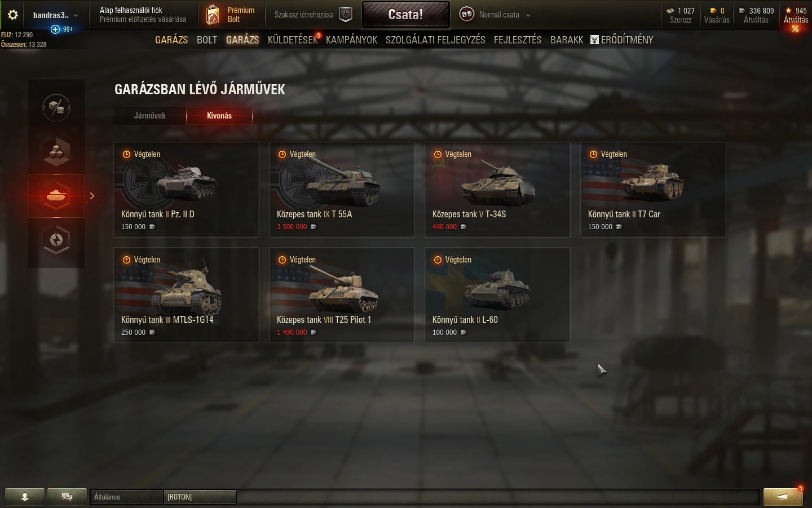812x508 pixels.
Task: Open the bottom sidebar hexagon icon
Action: [56, 240]
